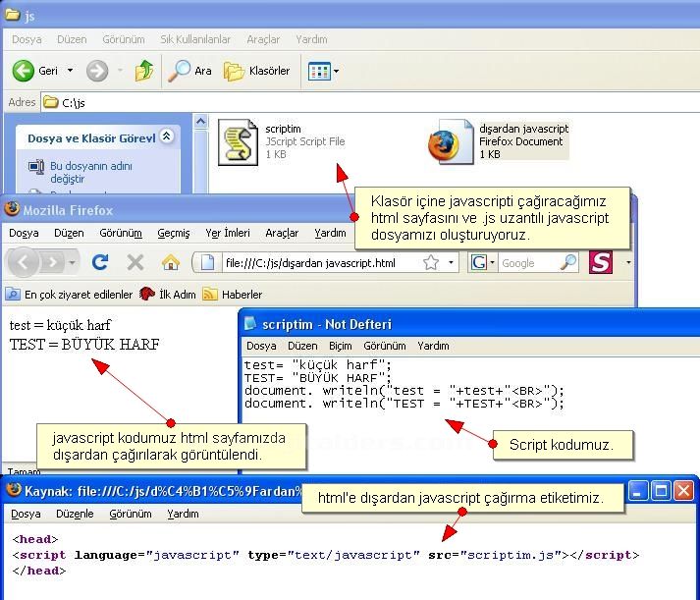Image resolution: width=700 pixels, height=600 pixels.
Task: Open Dosya menu in Not Defteri
Action: [261, 346]
